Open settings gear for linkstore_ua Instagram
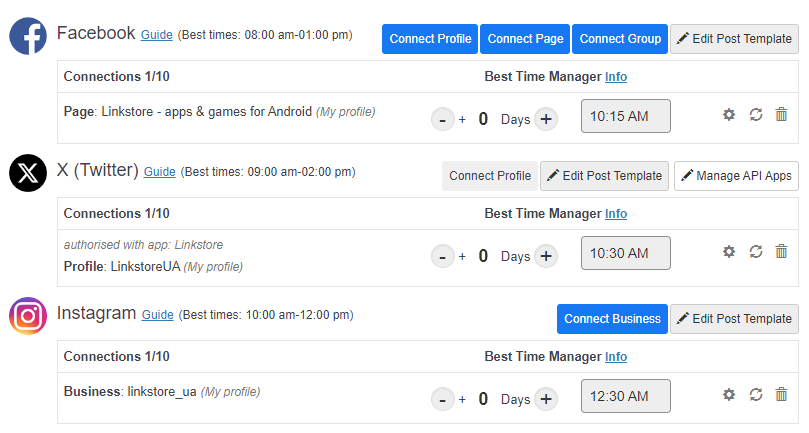The width and height of the screenshot is (809, 433). pyautogui.click(x=729, y=395)
